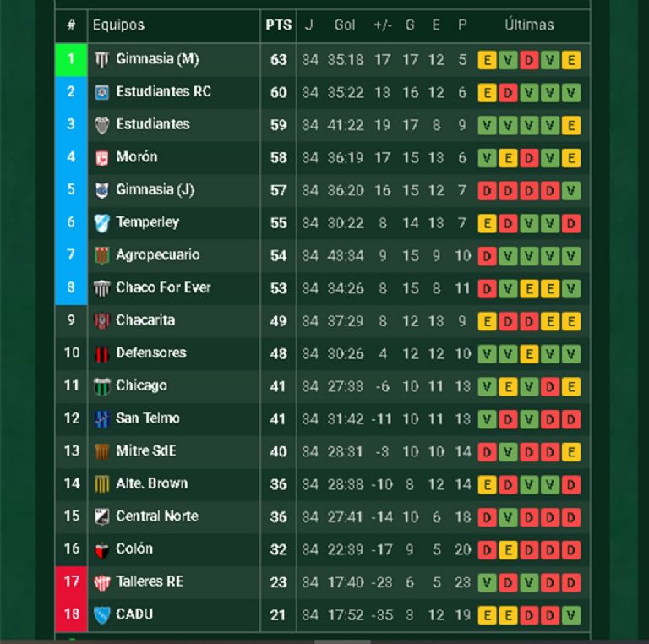Click the Agropecuario team crest icon
The image size is (649, 644).
point(101,255)
